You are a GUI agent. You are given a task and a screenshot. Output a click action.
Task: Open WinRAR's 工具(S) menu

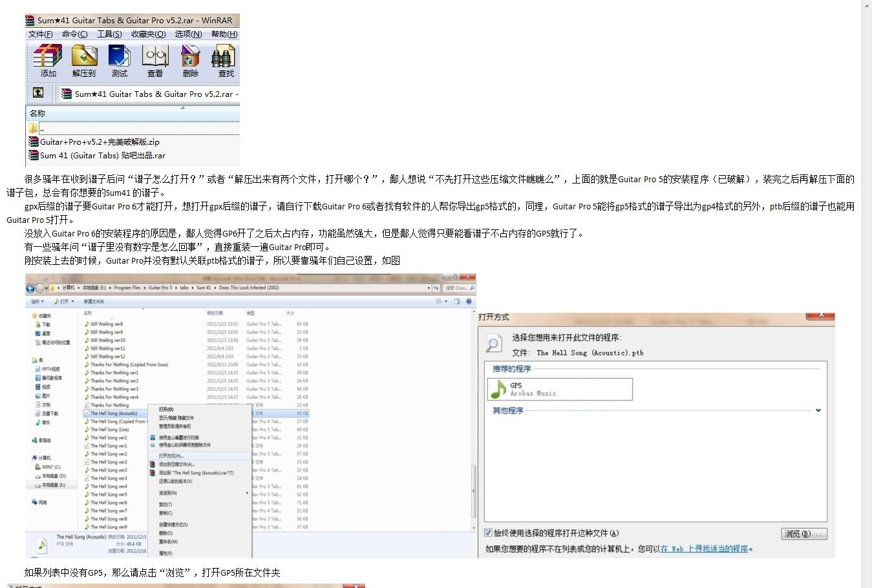click(109, 34)
